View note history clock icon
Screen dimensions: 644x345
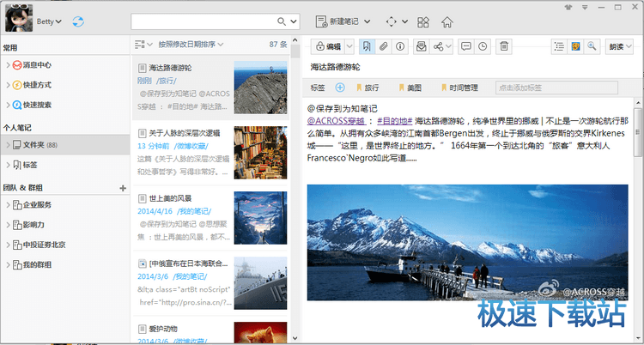tap(483, 46)
